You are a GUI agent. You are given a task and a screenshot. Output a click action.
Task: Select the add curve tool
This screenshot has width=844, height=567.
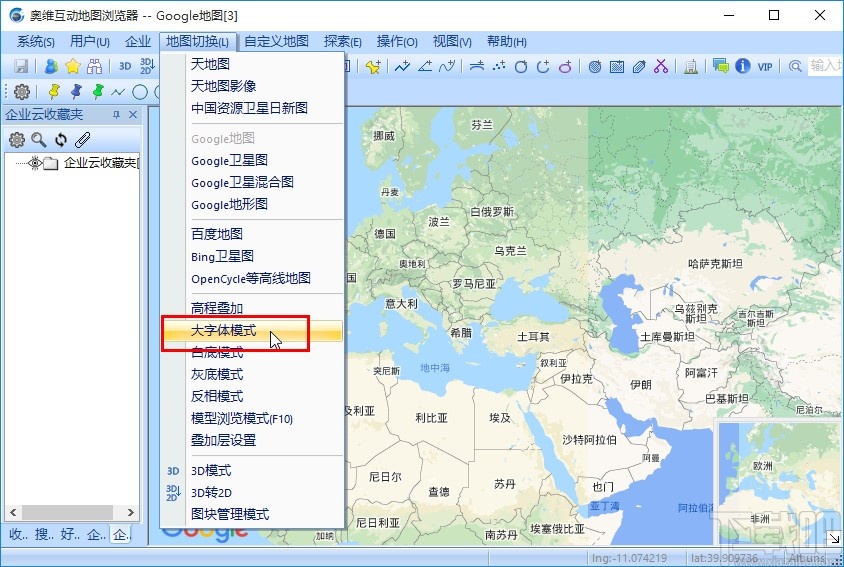point(447,66)
